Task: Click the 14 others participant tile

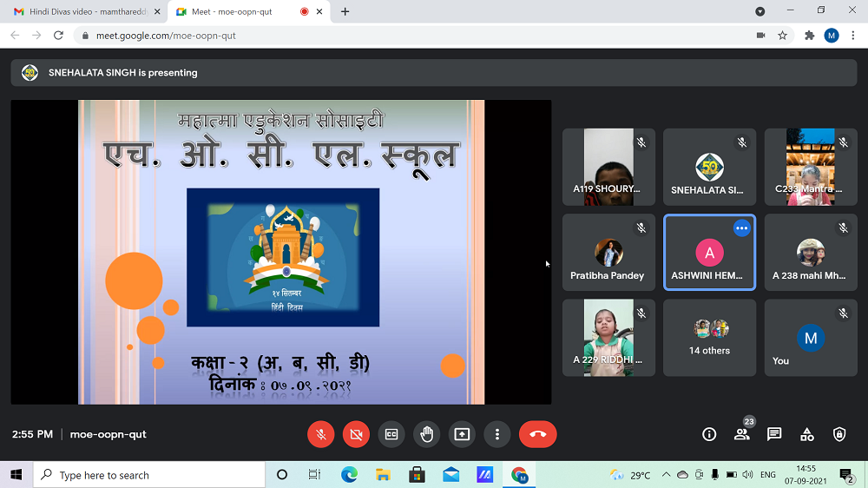Action: point(709,338)
